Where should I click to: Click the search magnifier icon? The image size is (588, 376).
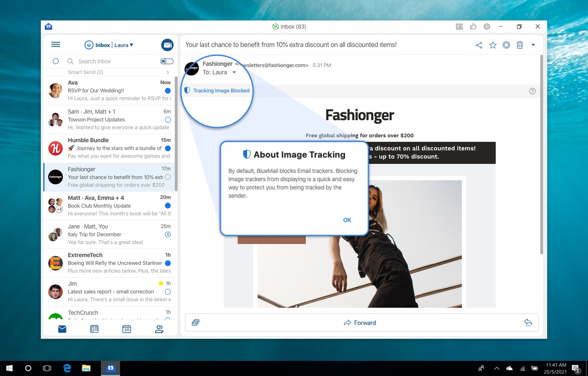pos(70,61)
